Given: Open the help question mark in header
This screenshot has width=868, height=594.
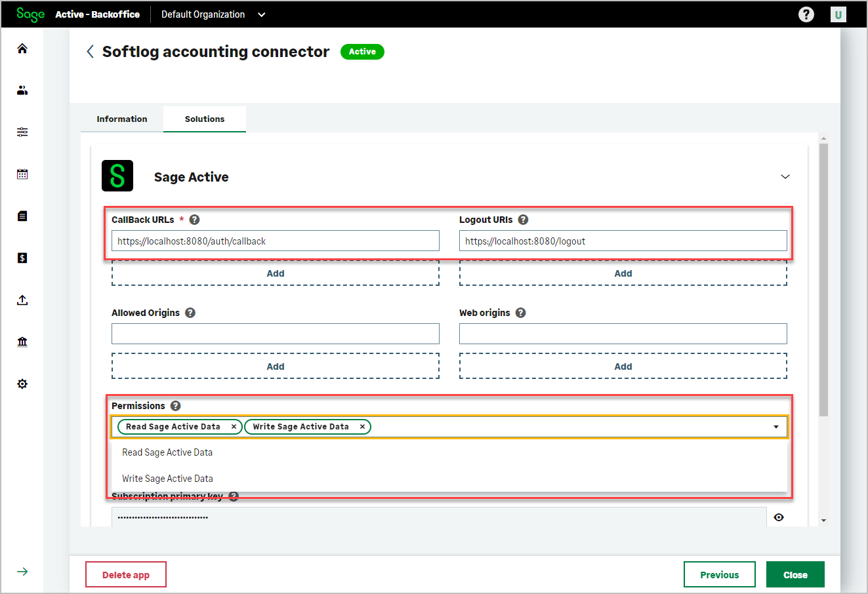Looking at the screenshot, I should tap(806, 14).
